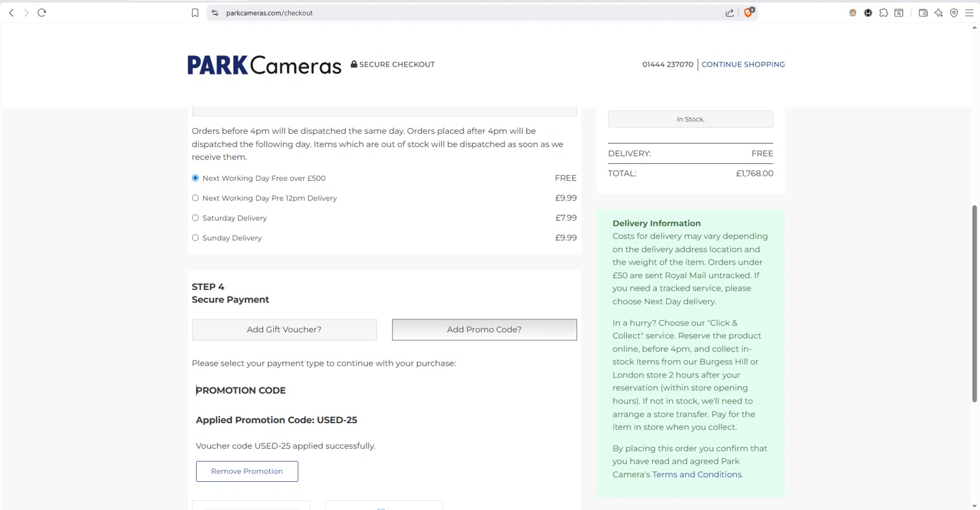The image size is (980, 510).
Task: Open the browser hamburger main menu
Action: (x=969, y=12)
